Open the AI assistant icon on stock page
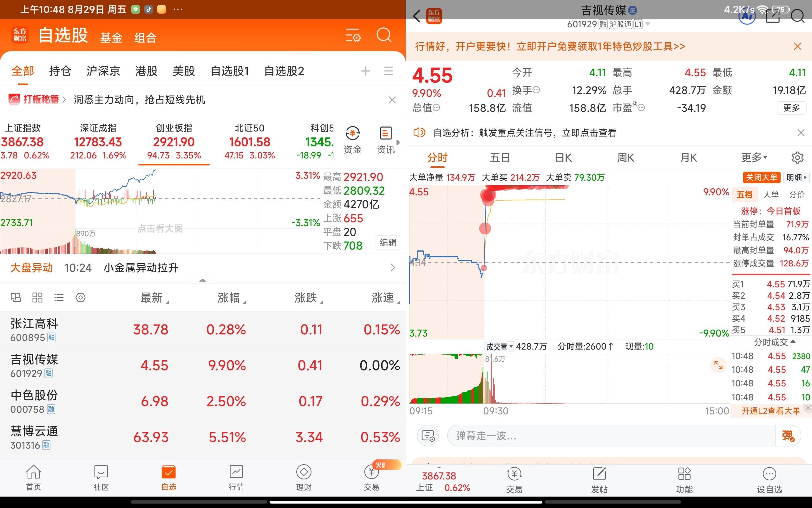 pos(747,16)
